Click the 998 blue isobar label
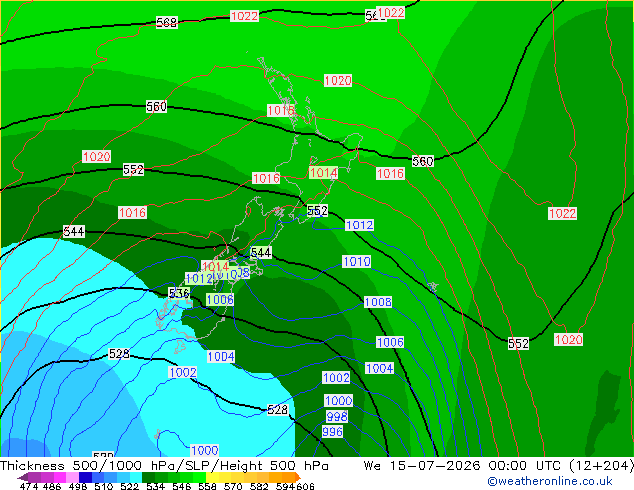The width and height of the screenshot is (634, 490). pos(337,416)
